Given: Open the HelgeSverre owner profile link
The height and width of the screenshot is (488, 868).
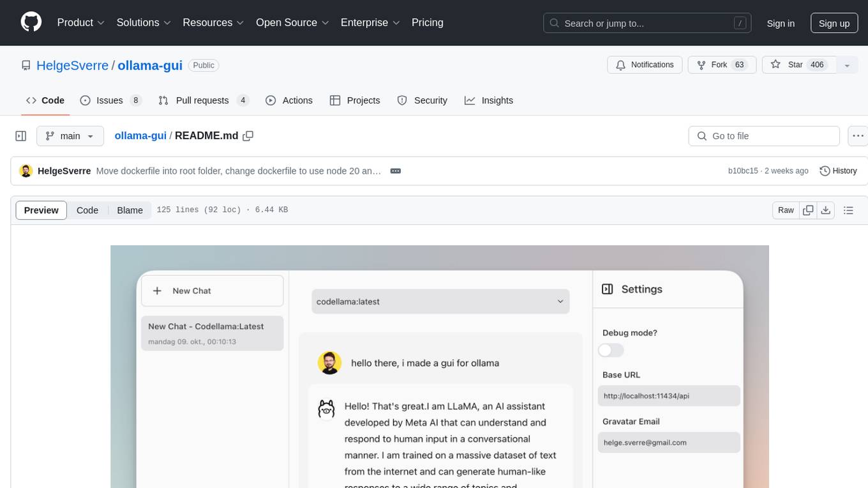Looking at the screenshot, I should pos(72,65).
